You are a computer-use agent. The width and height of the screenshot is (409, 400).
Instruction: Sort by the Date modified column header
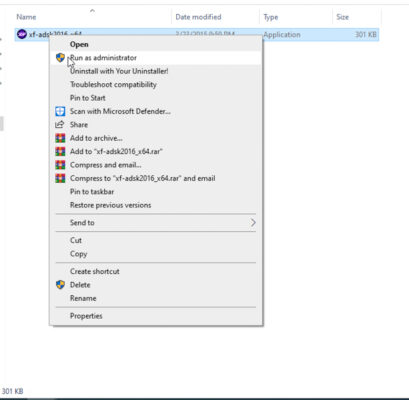(198, 17)
